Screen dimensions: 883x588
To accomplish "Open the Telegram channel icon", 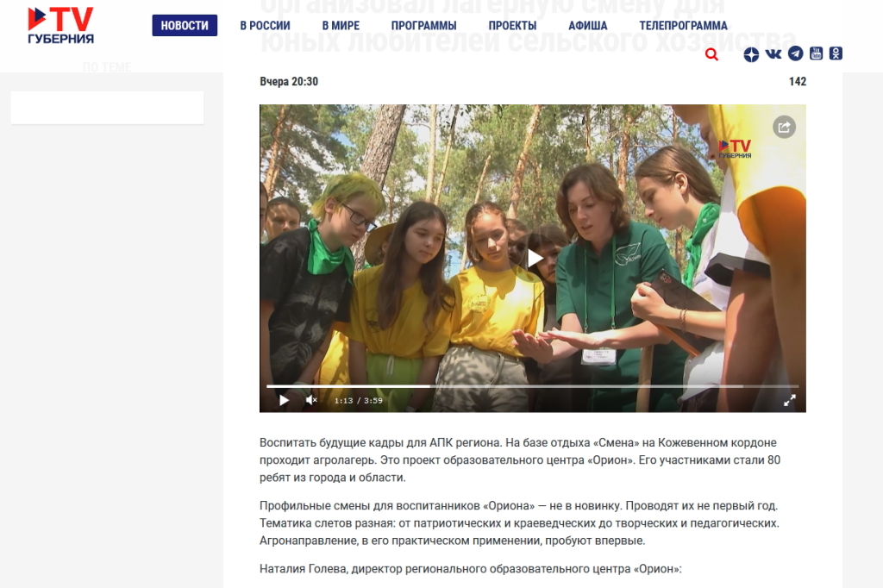I will tap(795, 53).
